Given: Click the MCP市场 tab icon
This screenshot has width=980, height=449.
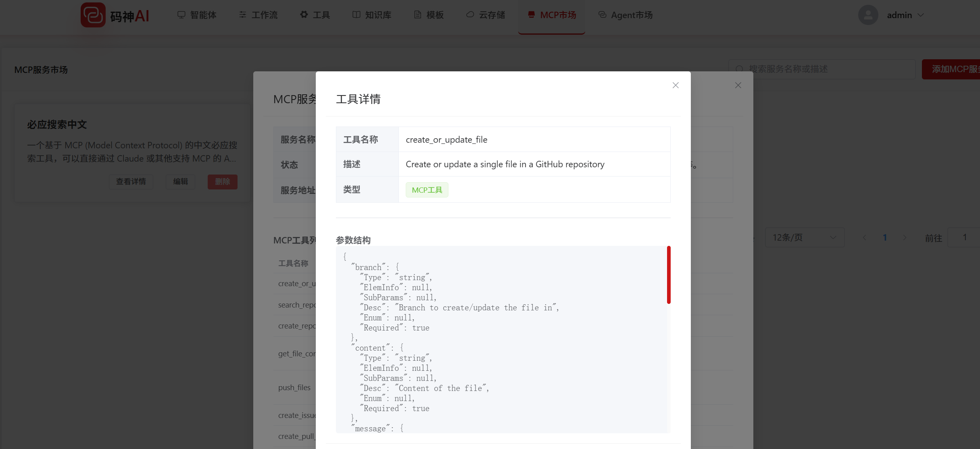Looking at the screenshot, I should coord(531,15).
